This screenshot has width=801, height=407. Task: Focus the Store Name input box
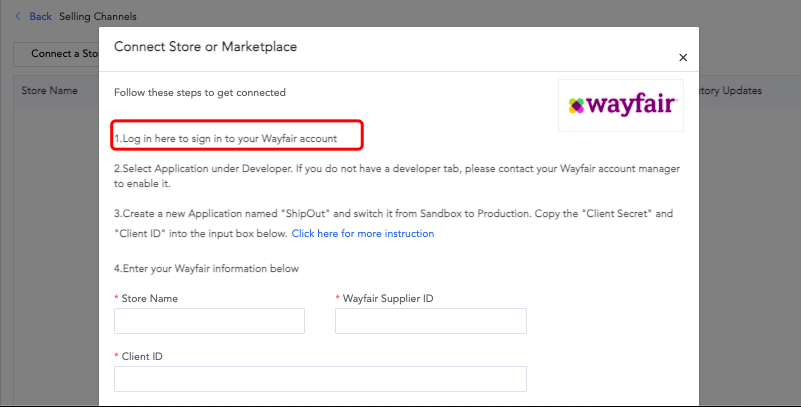209,321
